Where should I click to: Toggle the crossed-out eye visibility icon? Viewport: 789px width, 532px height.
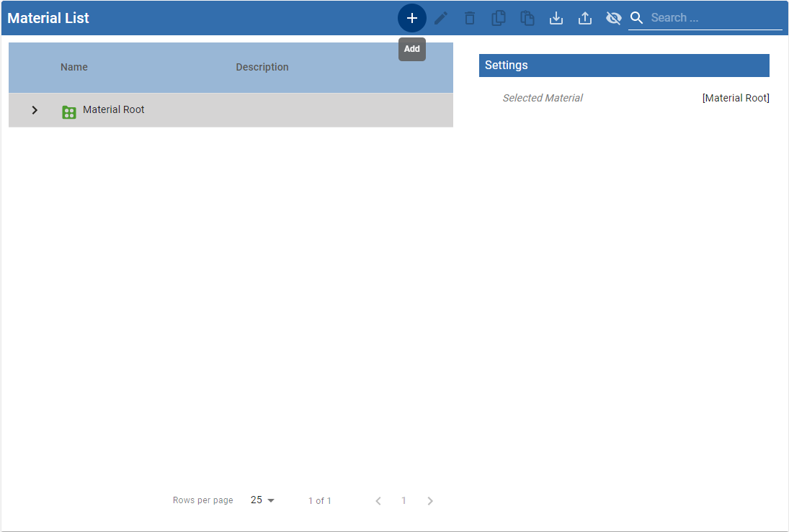tap(614, 18)
